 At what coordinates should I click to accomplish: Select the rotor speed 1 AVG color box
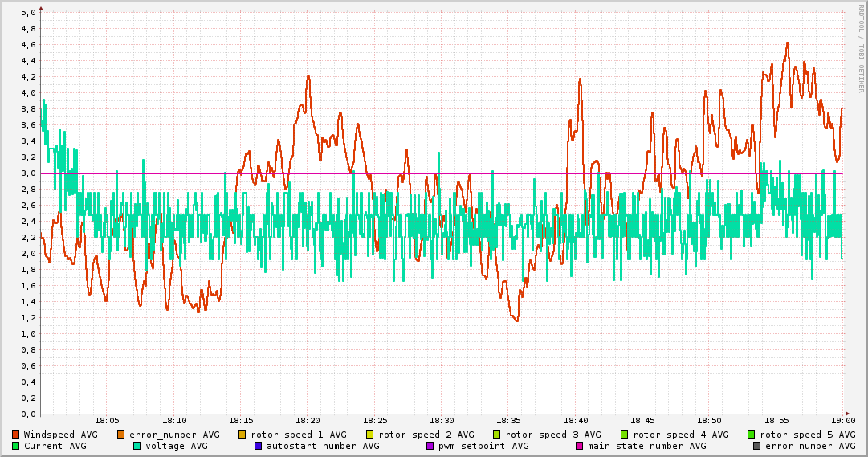pos(242,435)
